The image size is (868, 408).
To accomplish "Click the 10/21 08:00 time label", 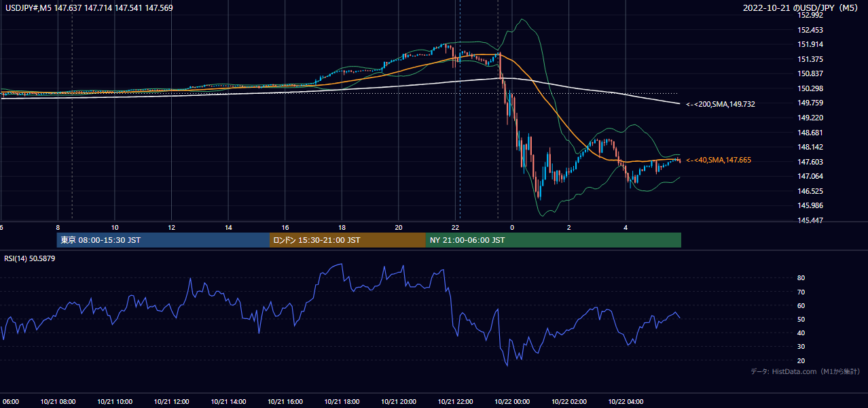I will [x=58, y=402].
